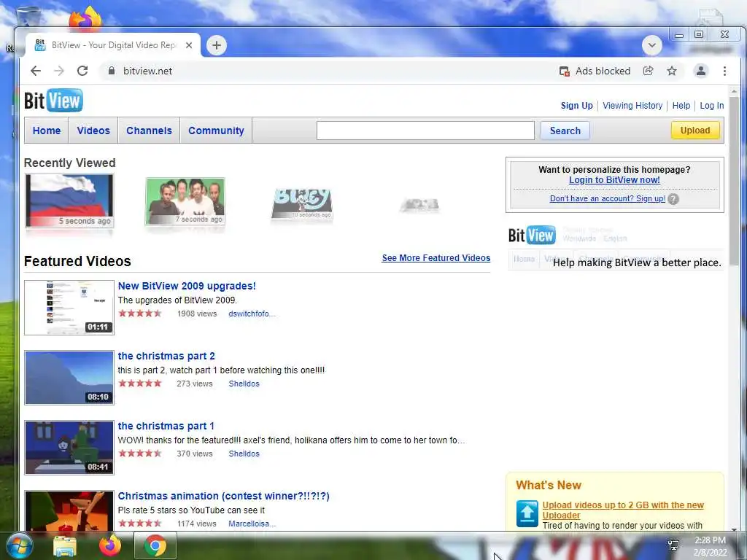Screen dimensions: 747x560
Task: Click Don't have an account? Sign up!
Action: click(x=608, y=198)
